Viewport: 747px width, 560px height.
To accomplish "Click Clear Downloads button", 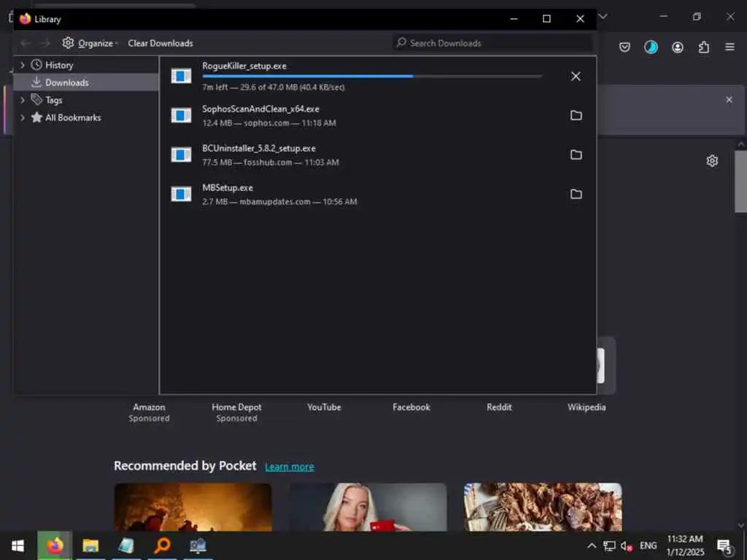I will (160, 43).
